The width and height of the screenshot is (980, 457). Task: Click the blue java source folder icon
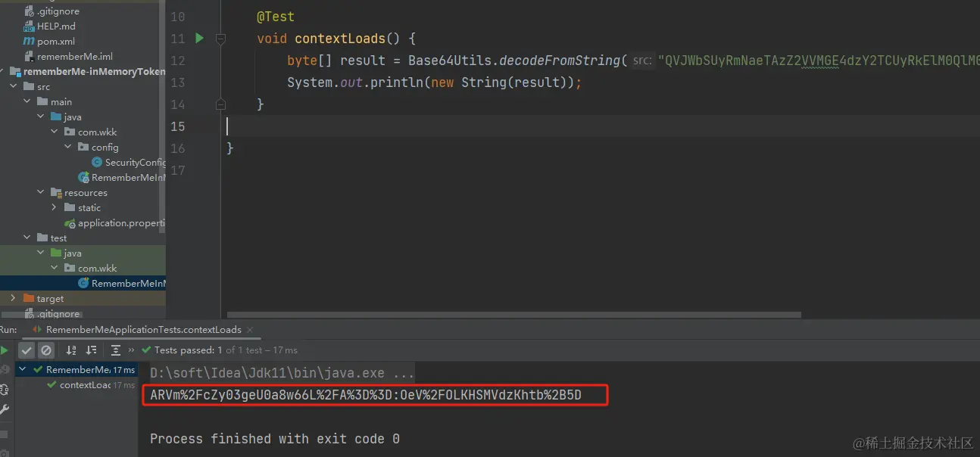[56, 117]
